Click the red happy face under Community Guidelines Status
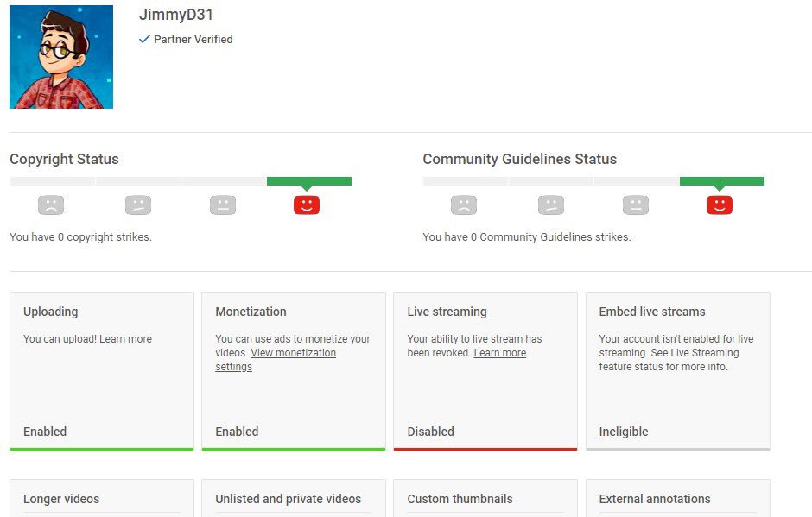 point(720,205)
